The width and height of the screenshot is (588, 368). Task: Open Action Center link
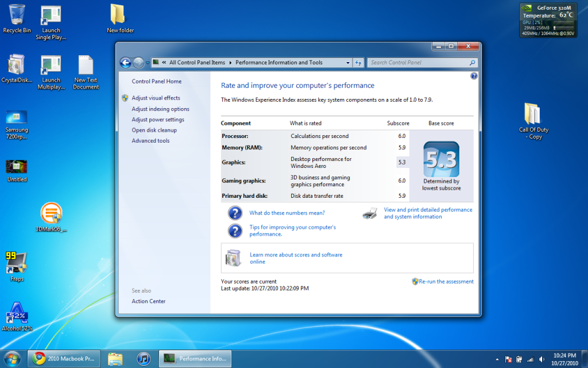(149, 301)
